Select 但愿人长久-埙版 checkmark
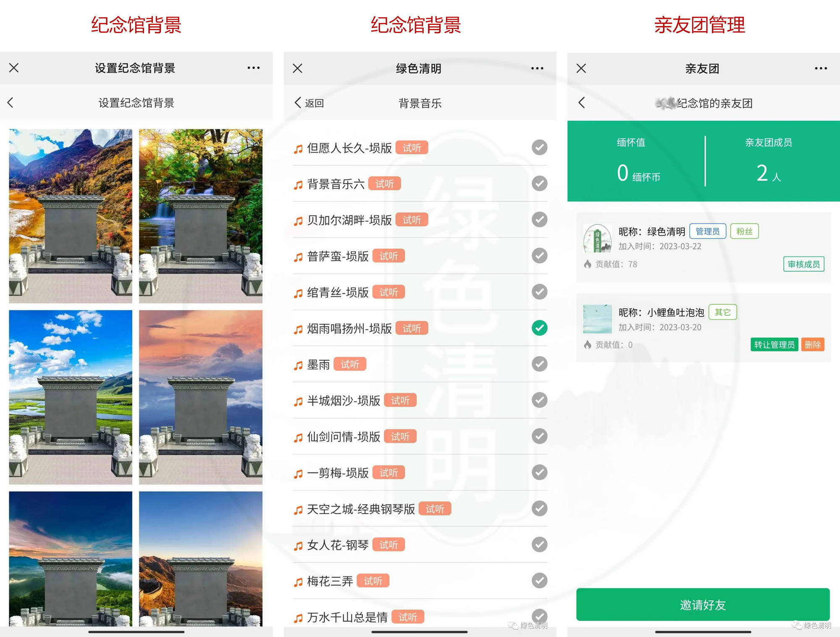The image size is (840, 637). [539, 147]
